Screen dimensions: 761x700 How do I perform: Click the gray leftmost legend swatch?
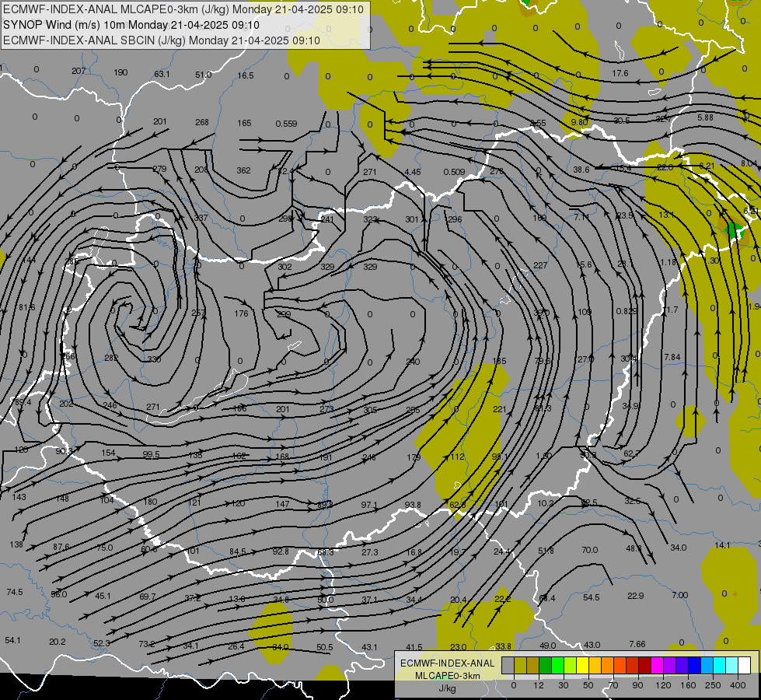508,665
